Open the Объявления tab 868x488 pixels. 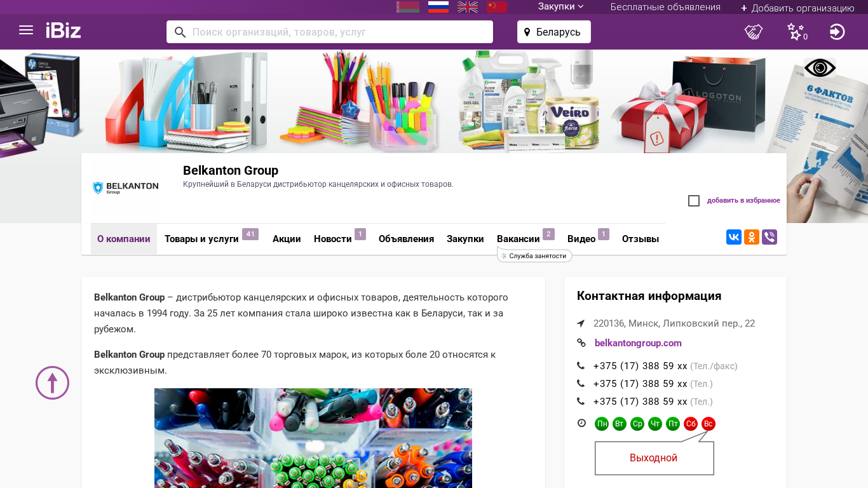coord(406,239)
